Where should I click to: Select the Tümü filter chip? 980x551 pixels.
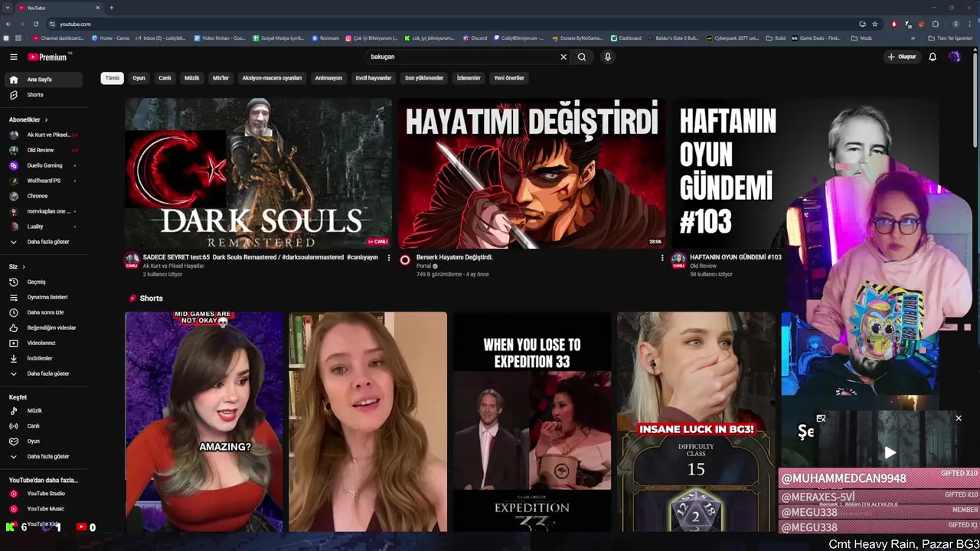(x=112, y=78)
